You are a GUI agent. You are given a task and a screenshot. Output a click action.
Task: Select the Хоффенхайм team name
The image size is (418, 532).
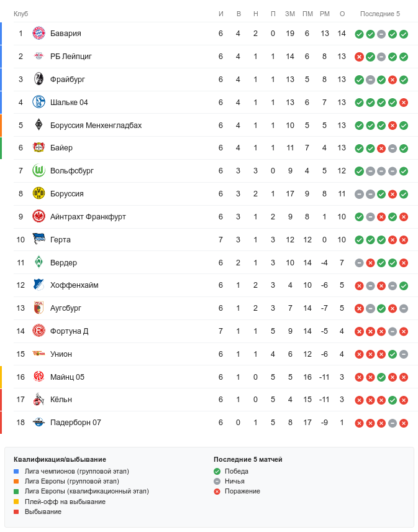click(74, 285)
